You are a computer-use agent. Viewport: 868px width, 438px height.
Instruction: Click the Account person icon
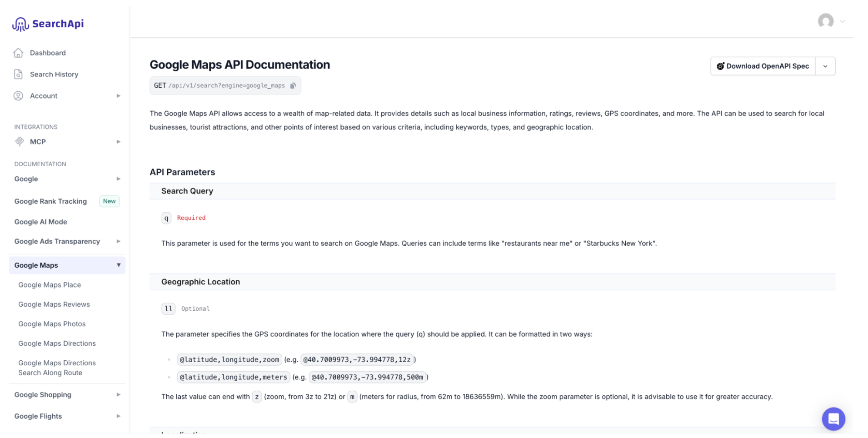point(18,95)
